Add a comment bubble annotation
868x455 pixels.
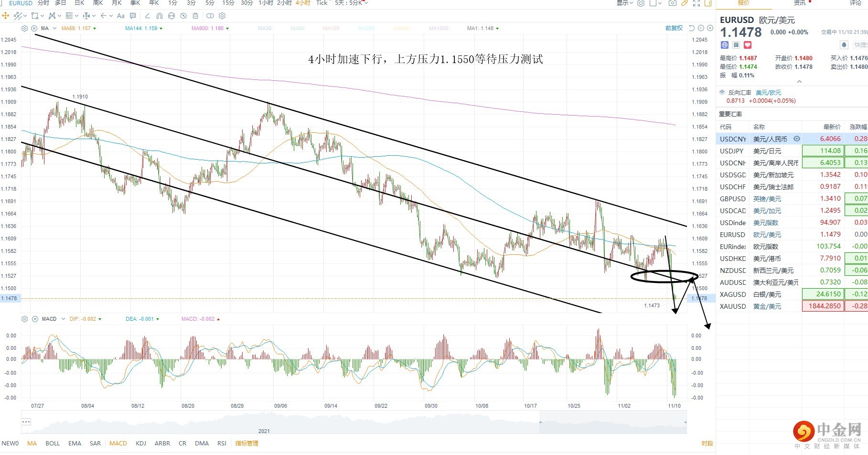[133, 16]
